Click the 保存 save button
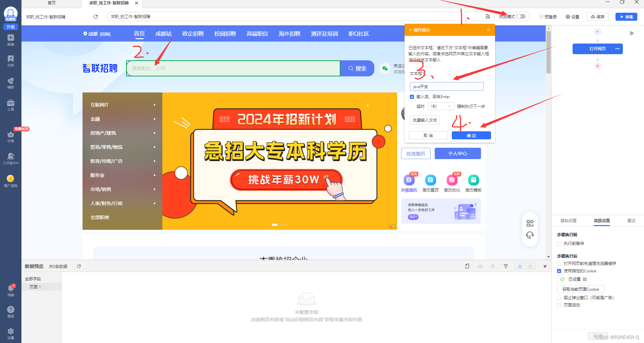This screenshot has height=343, width=644. [598, 17]
